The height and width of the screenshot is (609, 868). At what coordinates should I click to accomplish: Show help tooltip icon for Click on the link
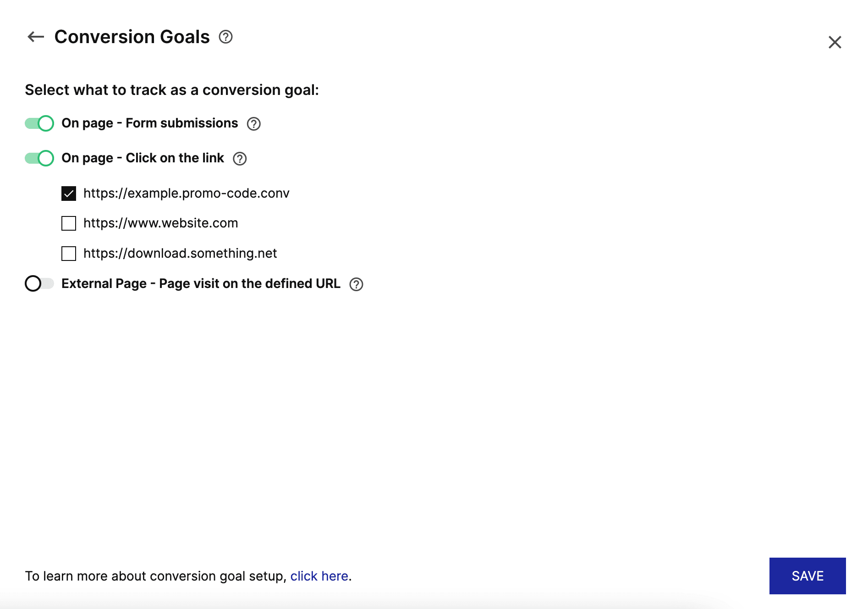(x=240, y=159)
